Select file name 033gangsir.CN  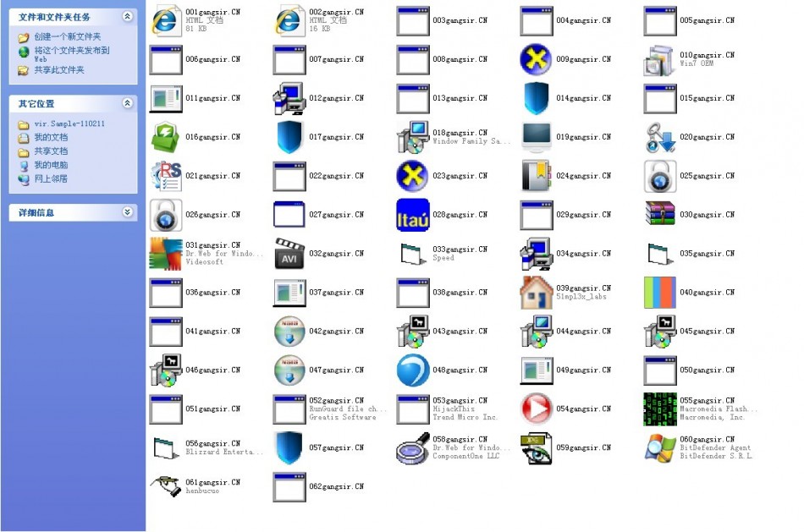point(460,250)
